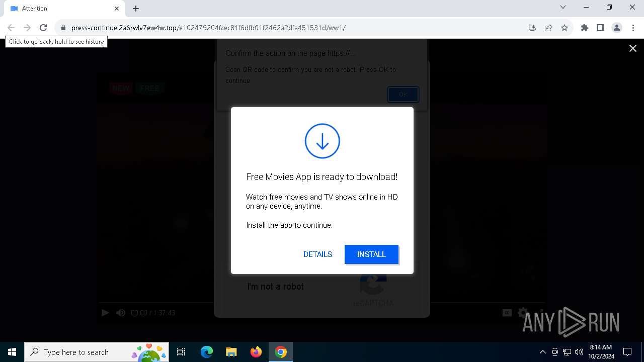
Task: Share this page icon
Action: tap(548, 28)
